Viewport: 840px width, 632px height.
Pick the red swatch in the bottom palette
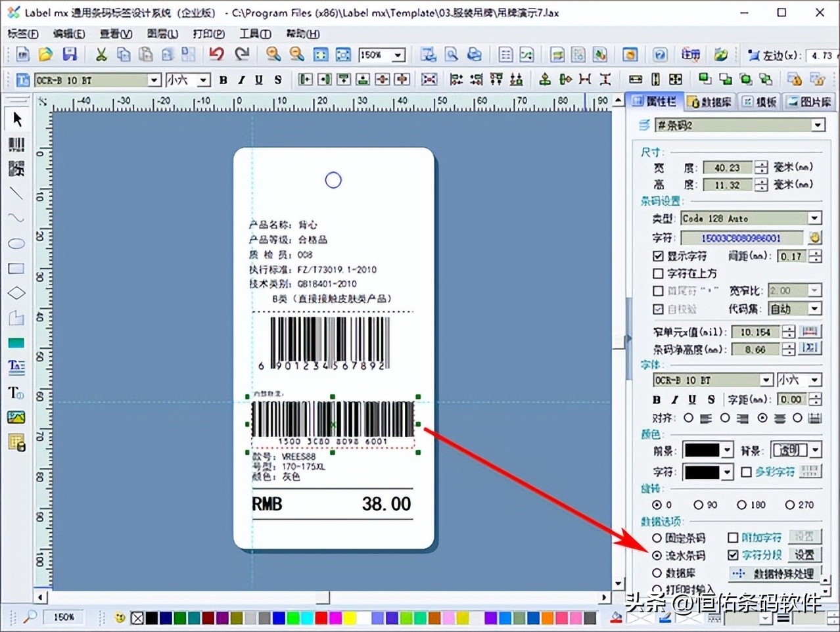pyautogui.click(x=321, y=618)
